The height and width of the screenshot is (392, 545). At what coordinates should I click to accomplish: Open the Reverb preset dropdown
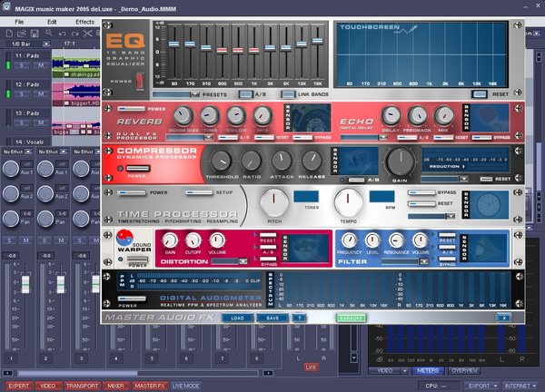point(190,138)
